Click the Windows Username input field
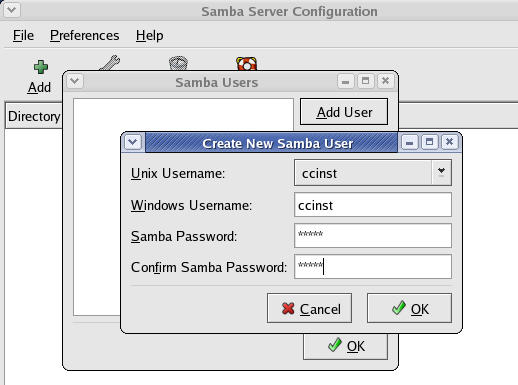The image size is (518, 385). pos(373,205)
